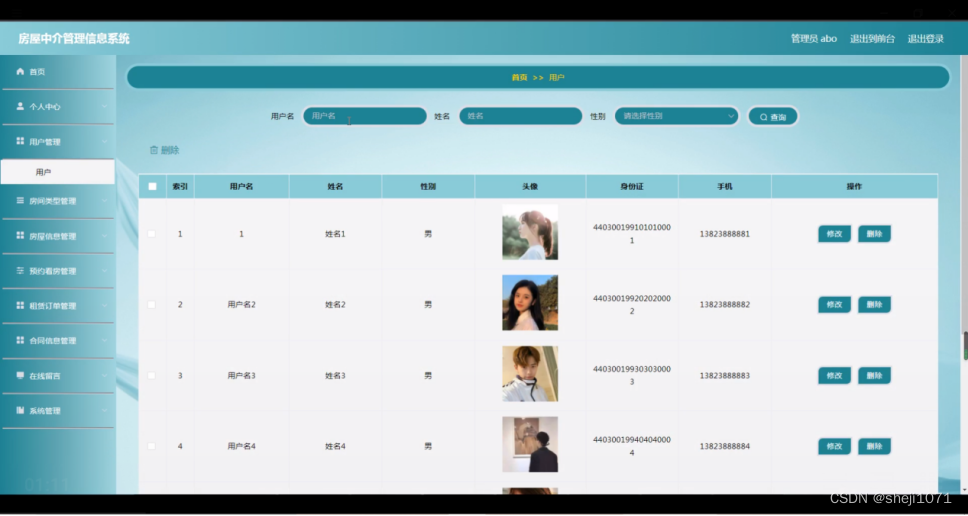
Task: Click the grid icon beside 合同信息管理
Action: coord(20,340)
